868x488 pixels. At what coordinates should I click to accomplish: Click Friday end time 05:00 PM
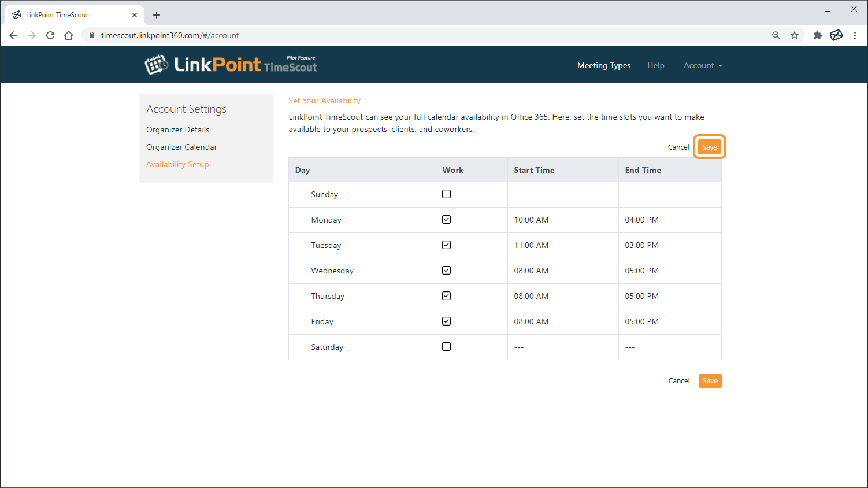click(x=641, y=321)
